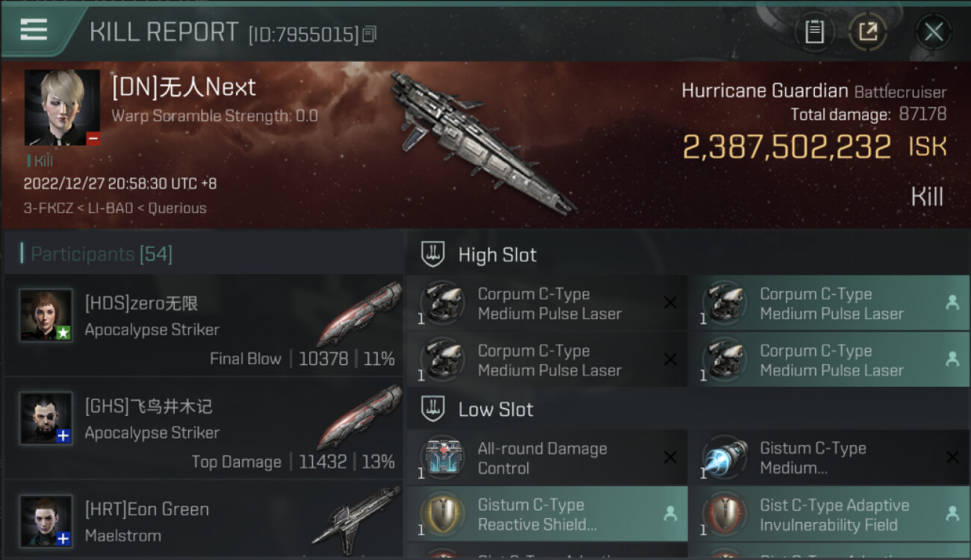Image resolution: width=971 pixels, height=560 pixels.
Task: Open Gistum C-Type Medium module entry
Action: [829, 458]
